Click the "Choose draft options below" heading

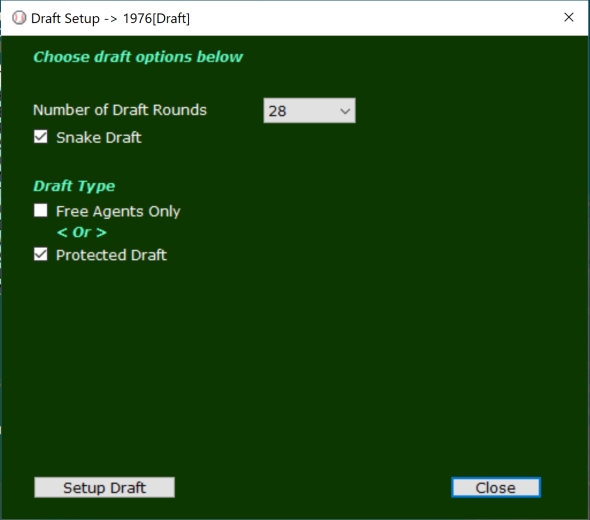138,57
